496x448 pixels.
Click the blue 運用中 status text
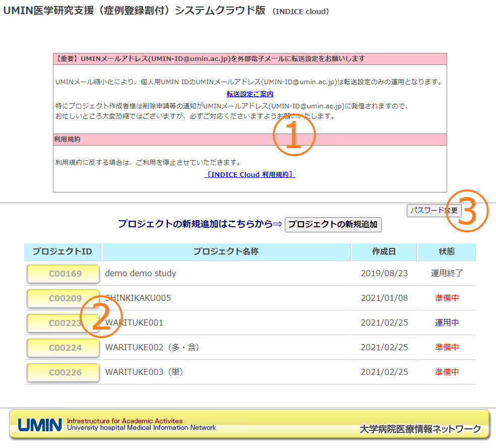point(447,323)
